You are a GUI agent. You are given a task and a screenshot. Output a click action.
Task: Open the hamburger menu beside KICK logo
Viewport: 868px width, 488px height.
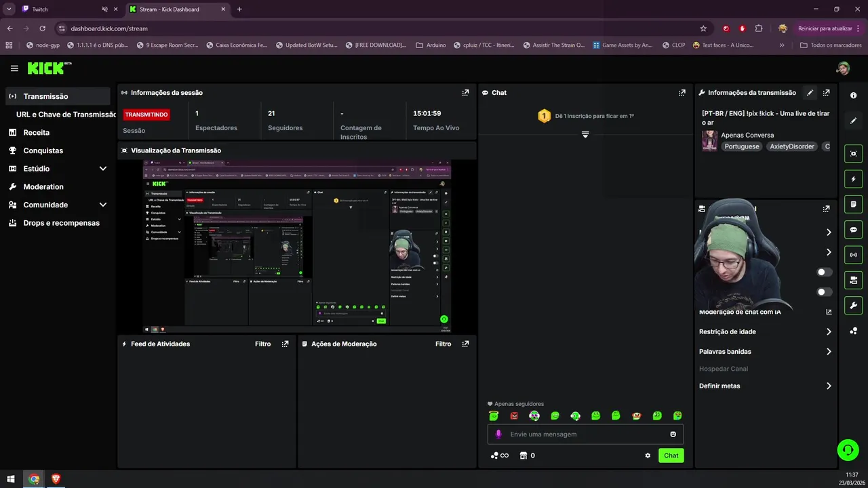(14, 68)
